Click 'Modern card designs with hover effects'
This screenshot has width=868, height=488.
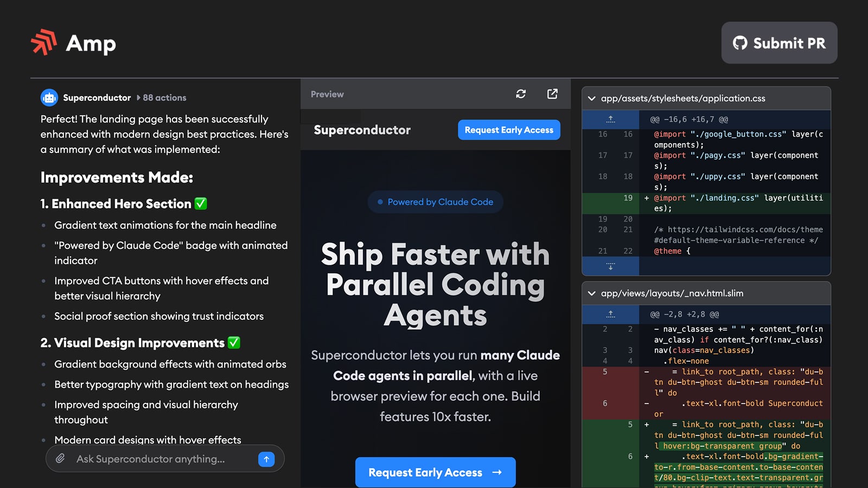[148, 440]
